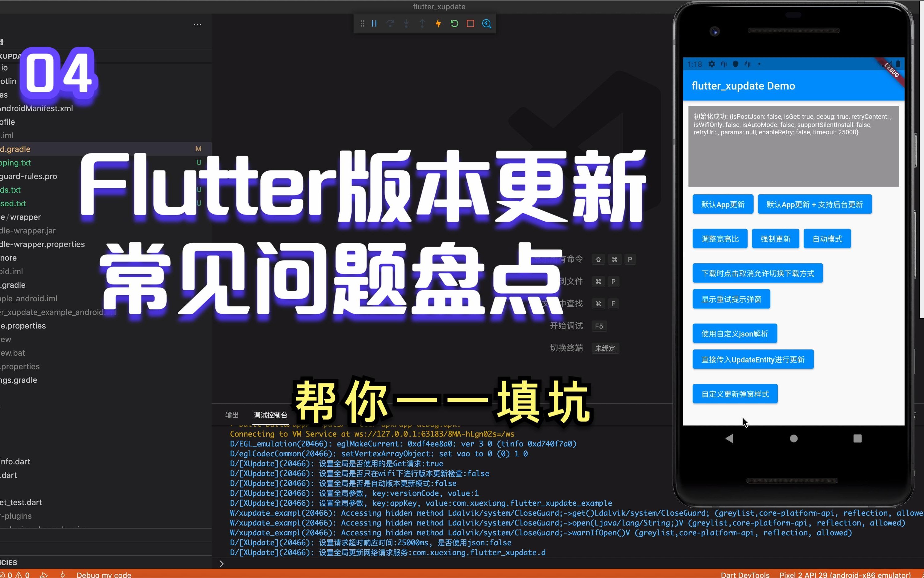Click the flutter_xupdate Demo app bar title
The image size is (924, 578).
point(743,86)
